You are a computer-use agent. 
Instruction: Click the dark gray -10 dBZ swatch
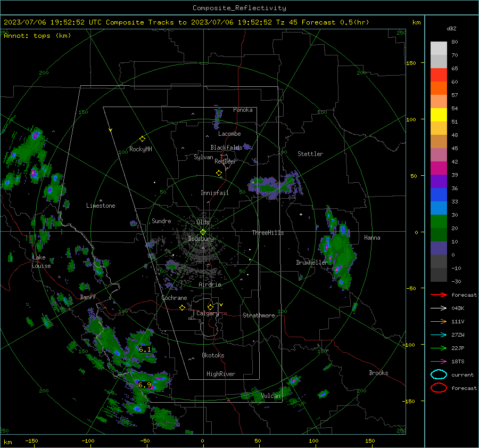pyautogui.click(x=439, y=274)
